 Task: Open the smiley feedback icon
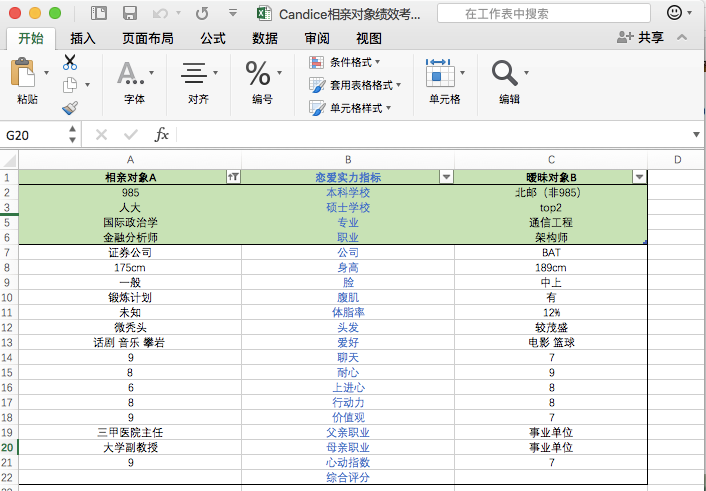674,13
